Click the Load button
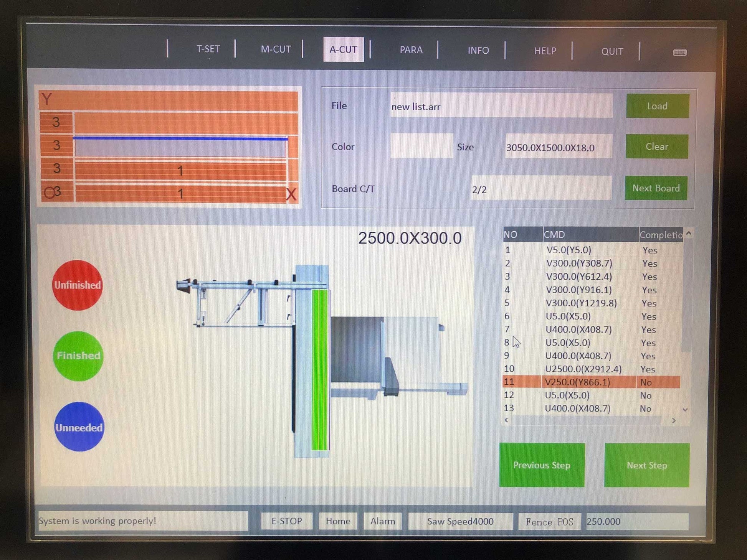The image size is (747, 560). click(x=657, y=106)
